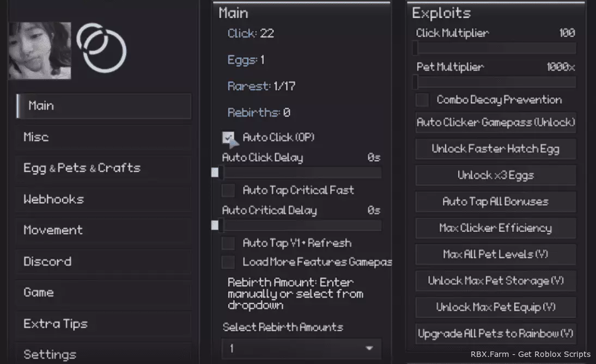Enable Auto Tap Critical Fast checkbox
The width and height of the screenshot is (596, 364).
(228, 190)
